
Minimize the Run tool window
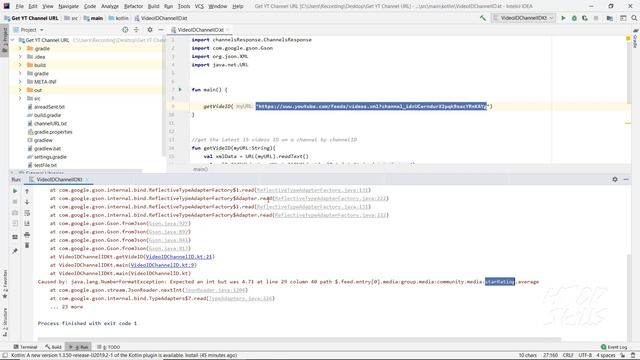[x=626, y=179]
